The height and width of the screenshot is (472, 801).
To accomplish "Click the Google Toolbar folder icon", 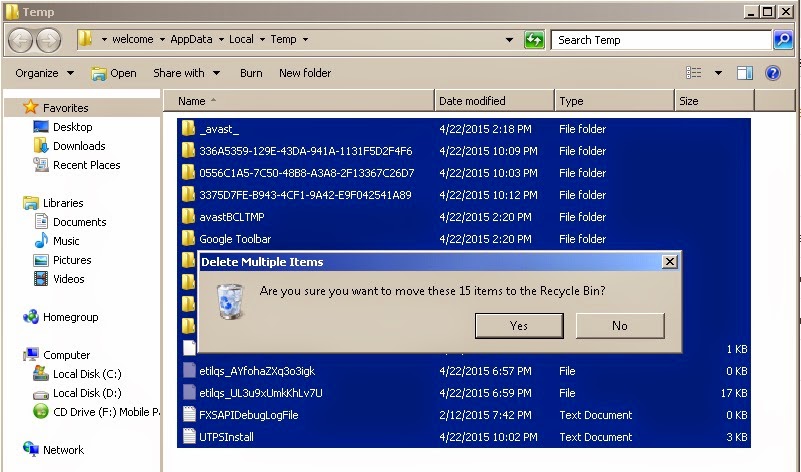I will (189, 239).
